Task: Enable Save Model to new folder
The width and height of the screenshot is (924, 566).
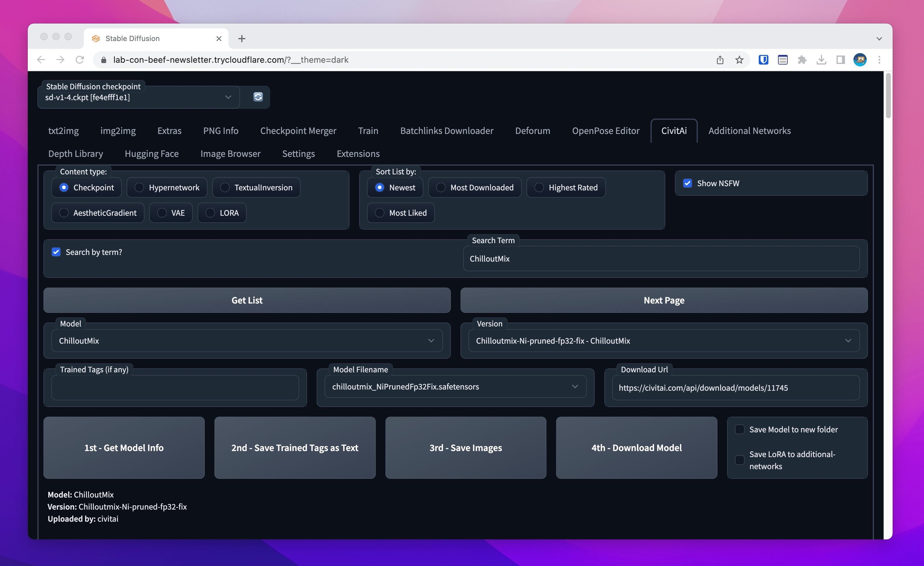Action: tap(739, 429)
